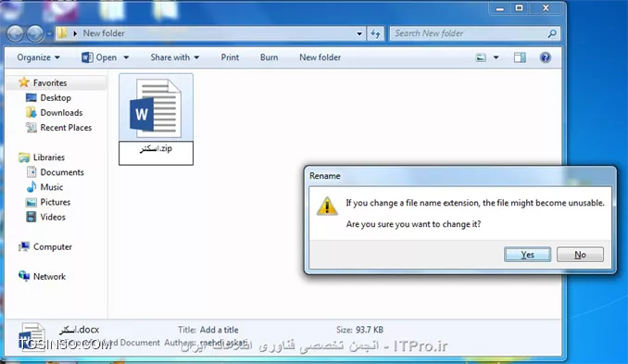Confirm rename by clicking Yes
628x364 pixels.
(x=527, y=255)
